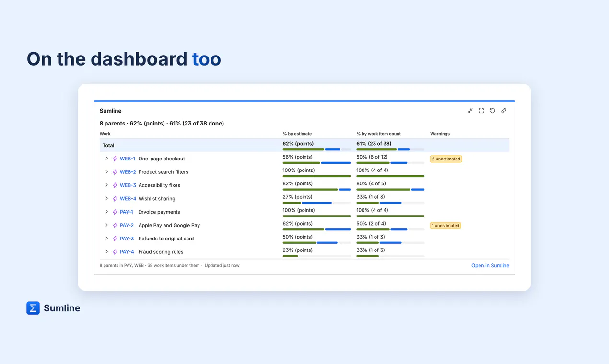Click the '% by work item count' column header
The height and width of the screenshot is (364, 609).
(x=379, y=134)
